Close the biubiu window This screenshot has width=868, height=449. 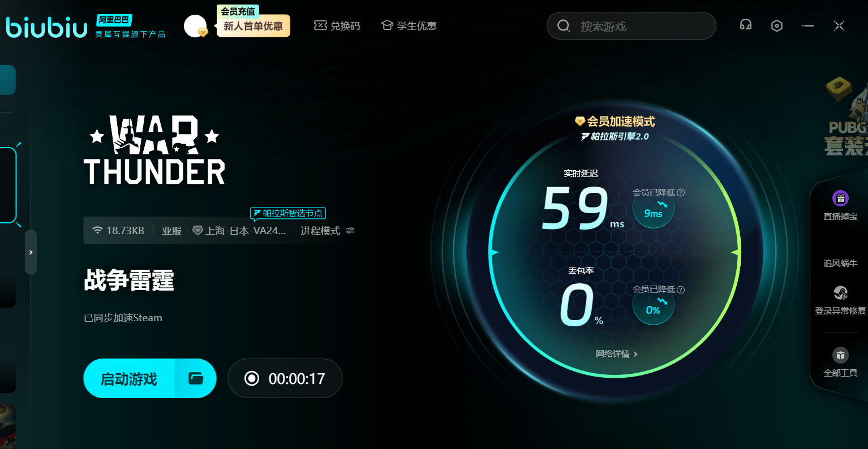coord(839,25)
